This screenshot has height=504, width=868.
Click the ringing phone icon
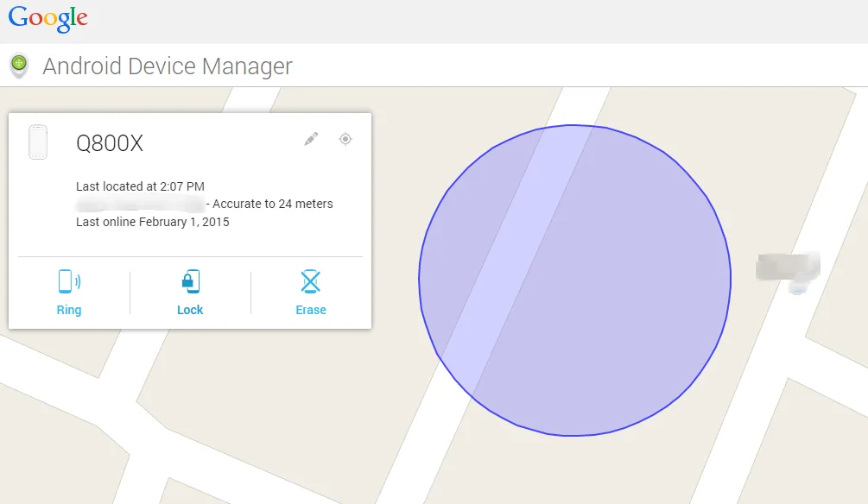coord(69,281)
